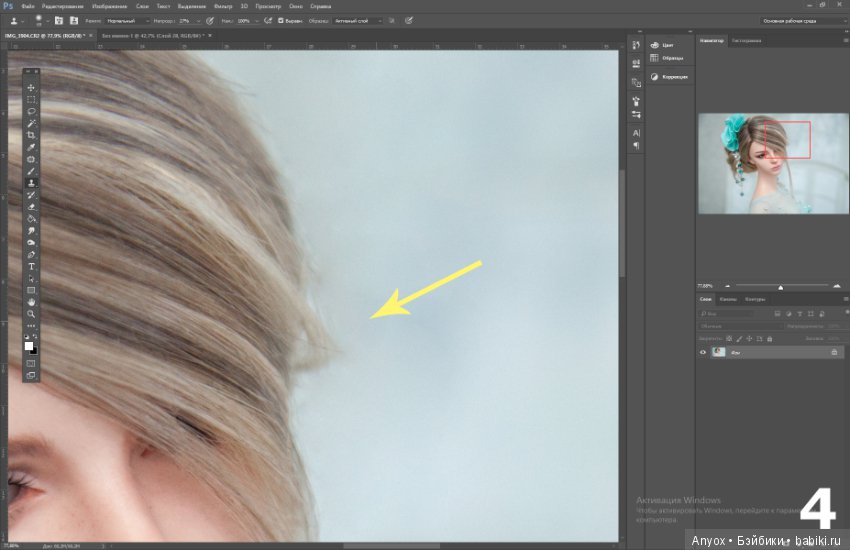Select the Healing Brush tool
Image resolution: width=850 pixels, height=550 pixels.
pos(31,159)
